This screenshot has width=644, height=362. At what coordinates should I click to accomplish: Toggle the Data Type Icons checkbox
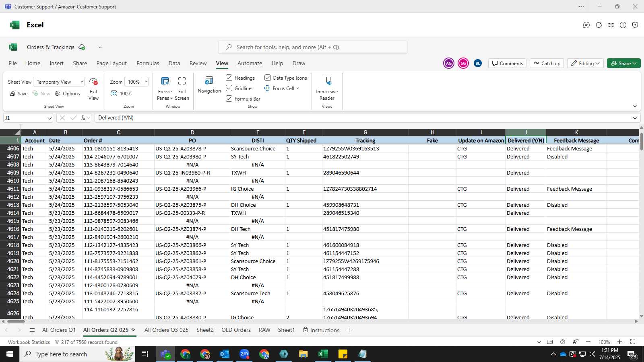pos(268,78)
